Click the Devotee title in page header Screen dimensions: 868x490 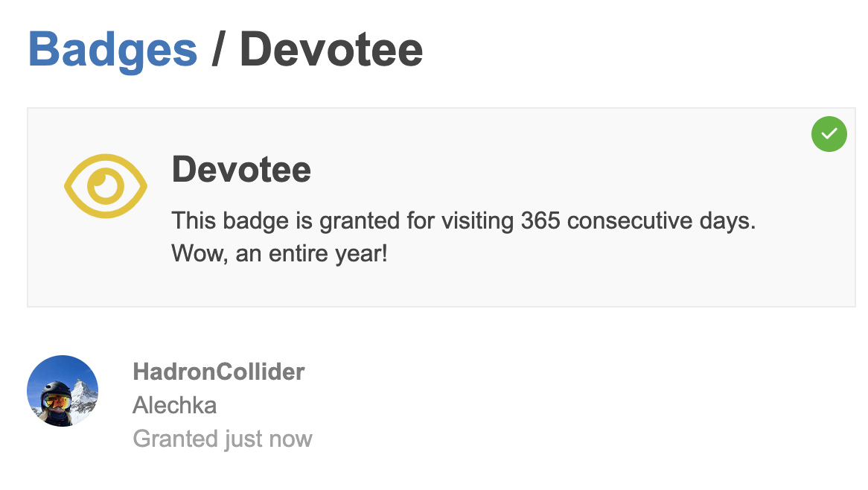click(x=331, y=50)
